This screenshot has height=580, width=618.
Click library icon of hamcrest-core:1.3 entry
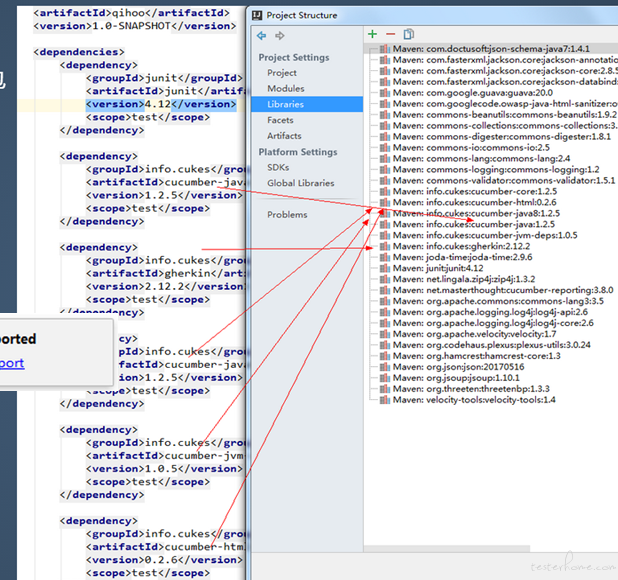(x=385, y=356)
